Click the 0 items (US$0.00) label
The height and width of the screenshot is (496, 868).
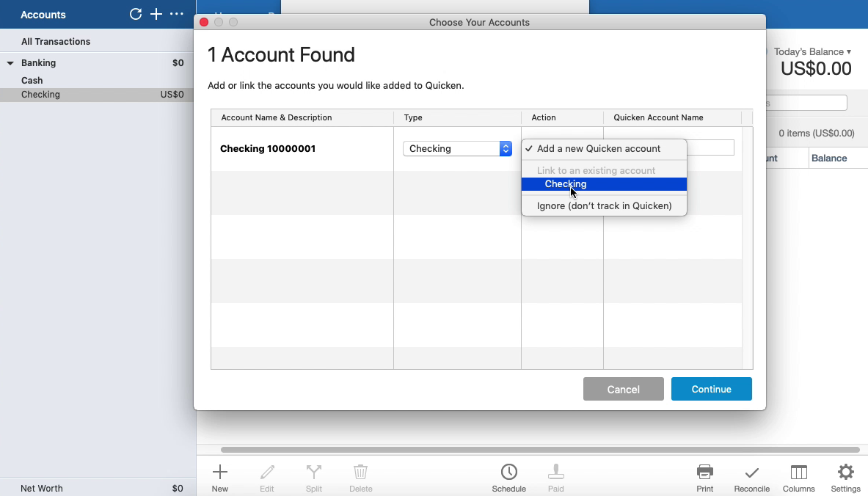[x=817, y=133]
